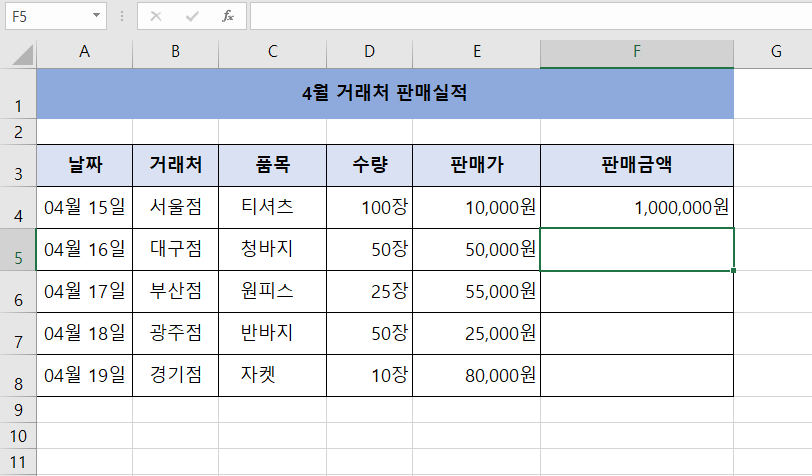The width and height of the screenshot is (812, 476).
Task: Click the '수량' header cell
Action: click(369, 166)
